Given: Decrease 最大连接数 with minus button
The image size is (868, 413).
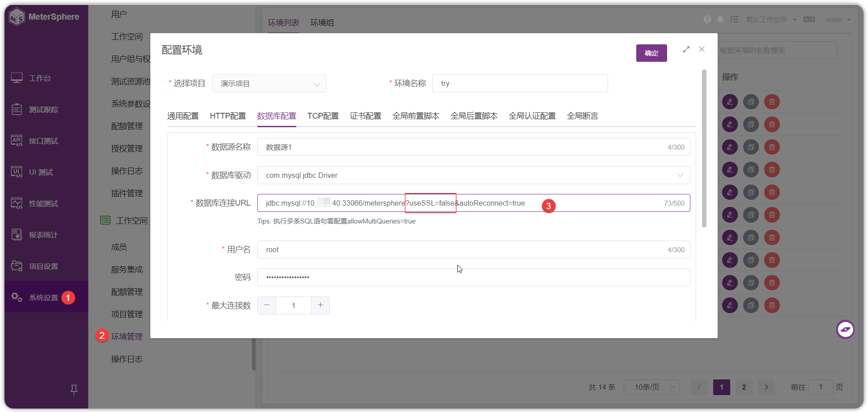Looking at the screenshot, I should (267, 305).
